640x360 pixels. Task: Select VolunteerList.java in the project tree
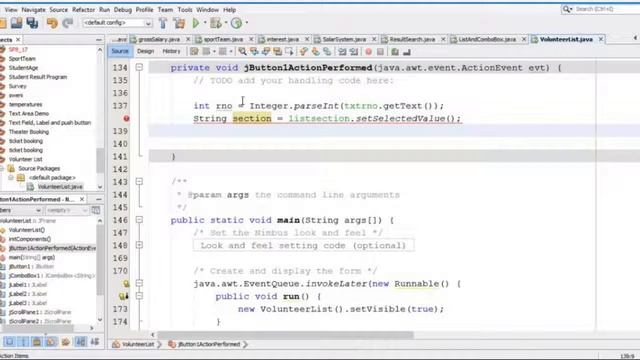(60, 187)
